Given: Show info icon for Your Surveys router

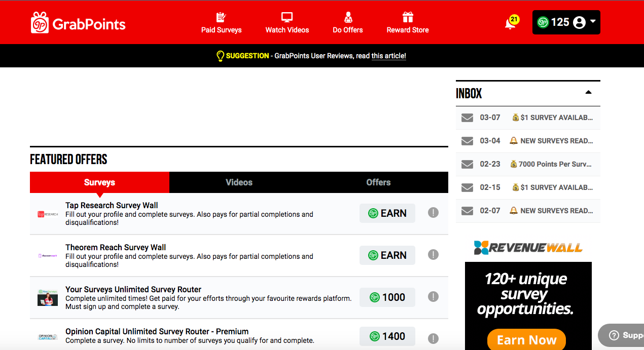Looking at the screenshot, I should [x=433, y=297].
